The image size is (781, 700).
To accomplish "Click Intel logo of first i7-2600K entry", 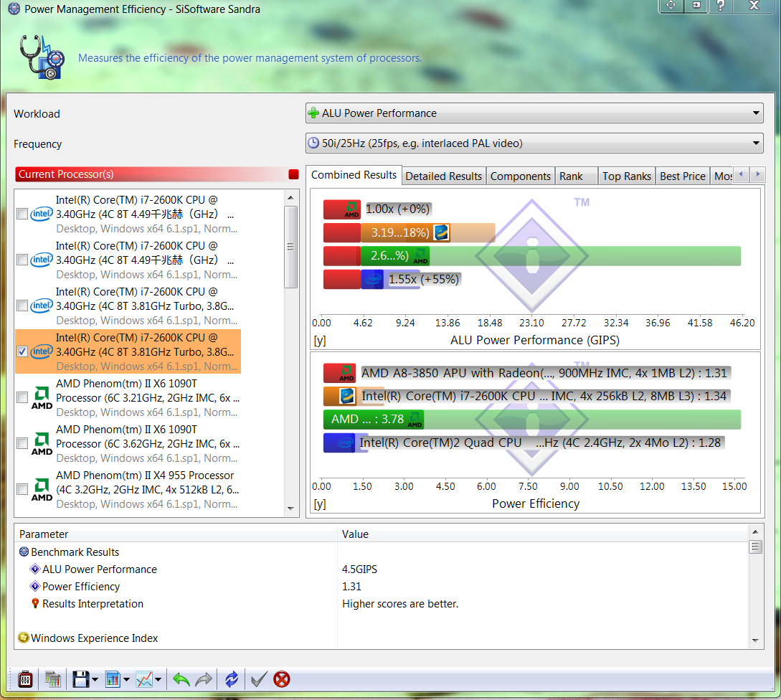I will (x=42, y=214).
